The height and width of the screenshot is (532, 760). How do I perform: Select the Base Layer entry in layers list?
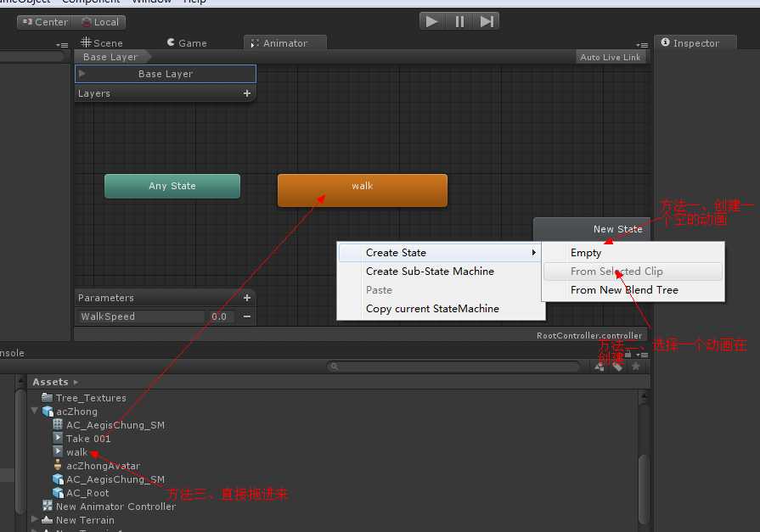(166, 74)
